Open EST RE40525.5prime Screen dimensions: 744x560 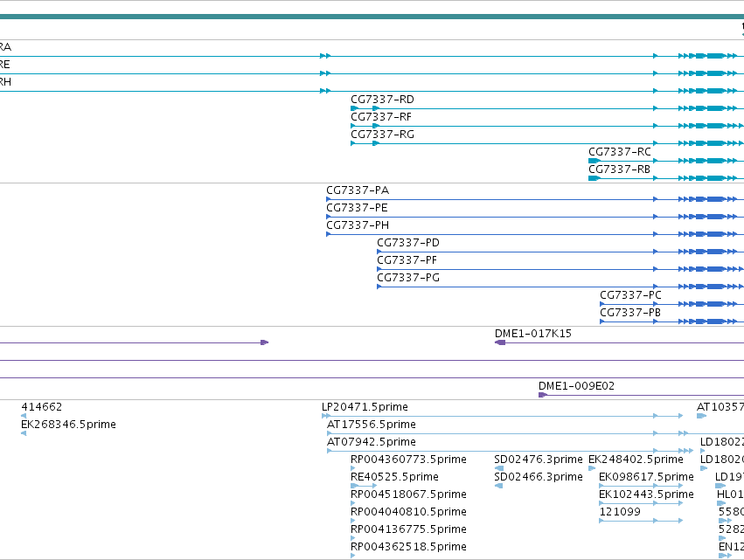pyautogui.click(x=394, y=476)
